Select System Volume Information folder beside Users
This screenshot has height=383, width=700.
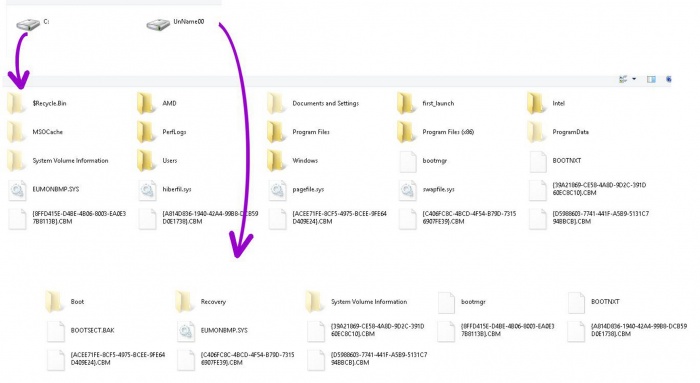[58, 161]
